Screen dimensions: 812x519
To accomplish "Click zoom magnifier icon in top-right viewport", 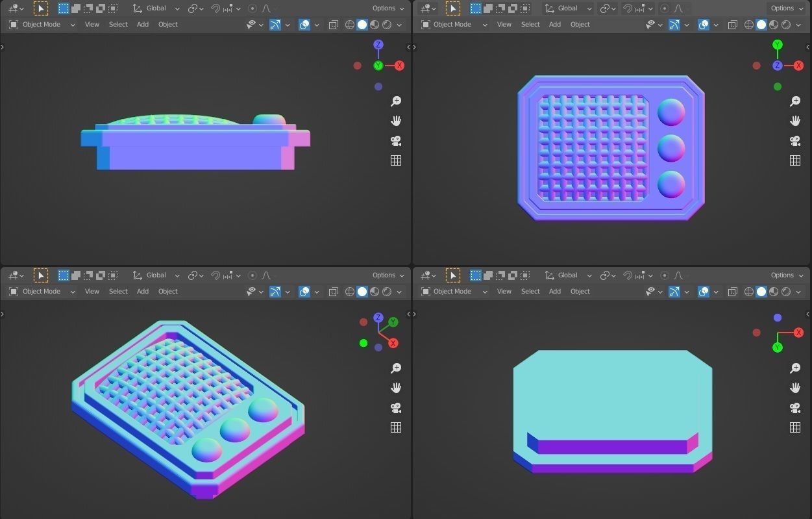I will click(795, 101).
